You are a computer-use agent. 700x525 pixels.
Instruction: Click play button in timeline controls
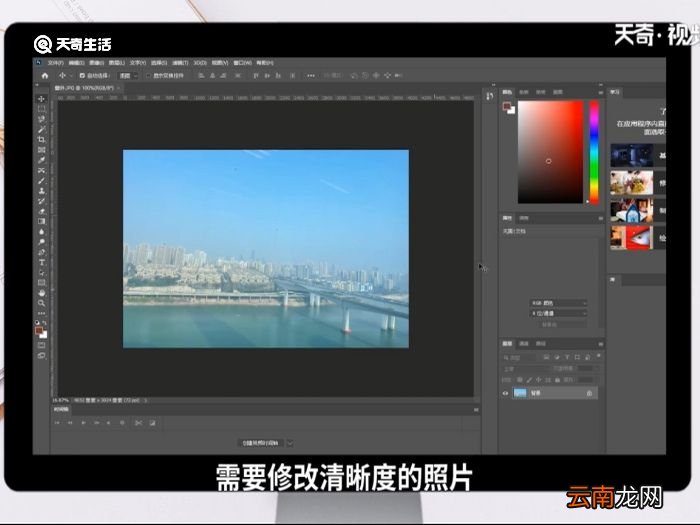coord(83,423)
